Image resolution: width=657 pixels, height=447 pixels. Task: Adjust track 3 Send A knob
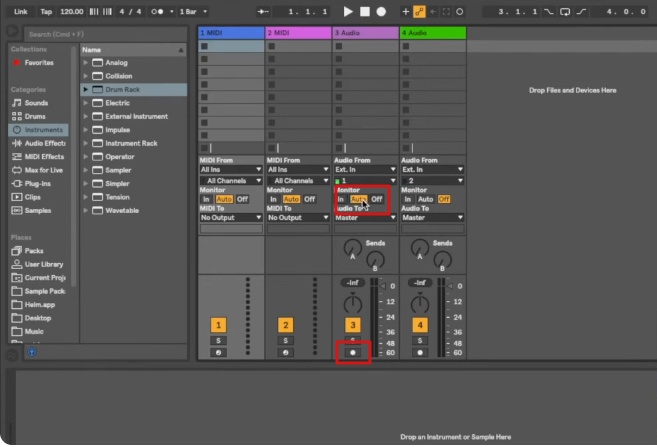(352, 248)
